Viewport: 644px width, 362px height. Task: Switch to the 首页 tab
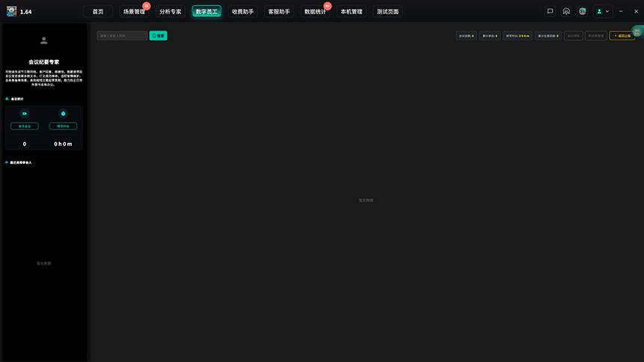click(x=98, y=11)
